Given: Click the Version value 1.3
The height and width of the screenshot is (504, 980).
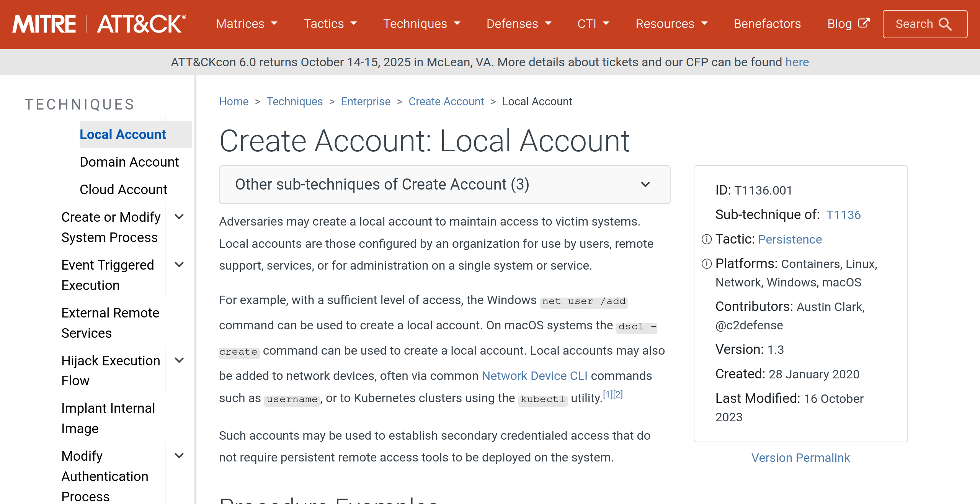Looking at the screenshot, I should coord(775,350).
